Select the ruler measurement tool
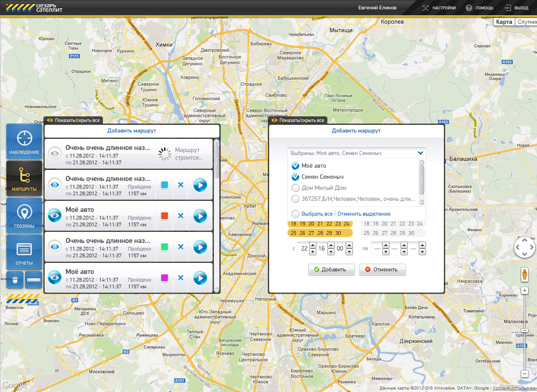The image size is (537, 392). (x=33, y=280)
